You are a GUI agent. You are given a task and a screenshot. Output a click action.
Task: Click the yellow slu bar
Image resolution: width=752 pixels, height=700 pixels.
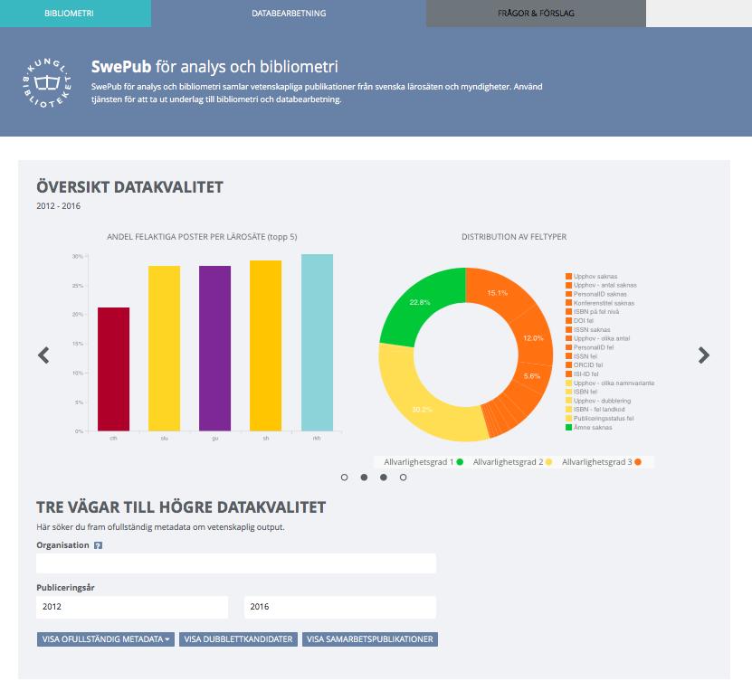click(x=164, y=348)
